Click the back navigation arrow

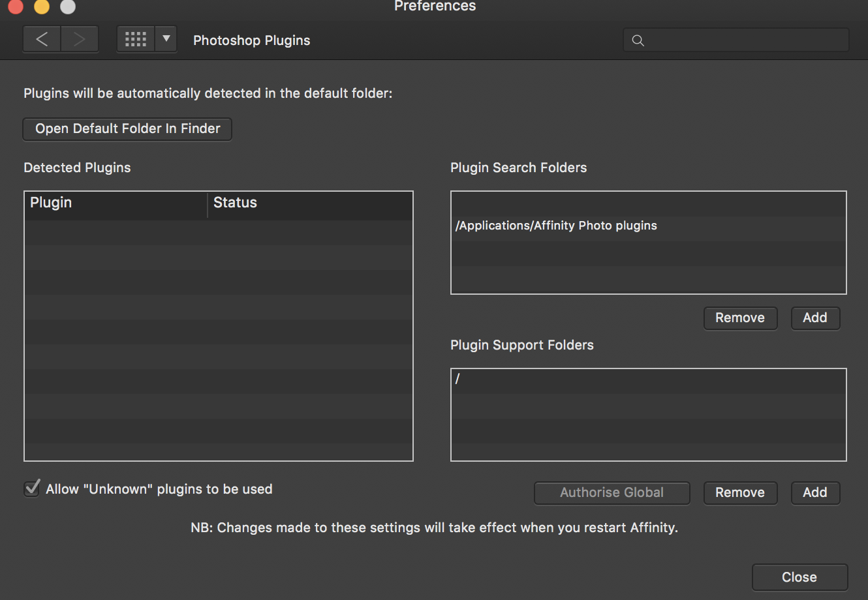pyautogui.click(x=41, y=39)
